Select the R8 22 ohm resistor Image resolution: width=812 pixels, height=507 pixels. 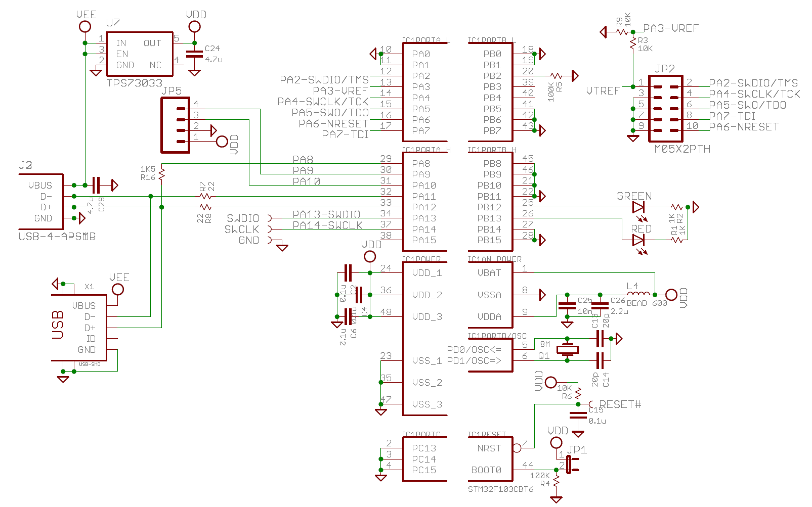205,207
